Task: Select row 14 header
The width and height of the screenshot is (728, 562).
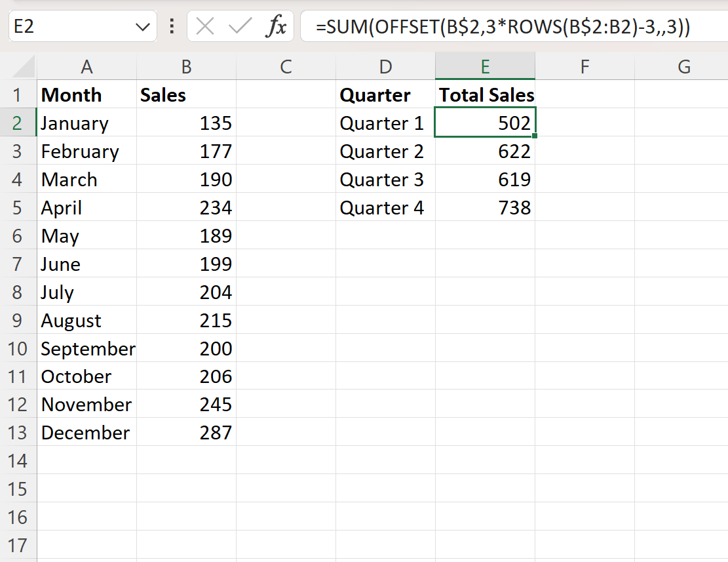Action: click(x=18, y=461)
